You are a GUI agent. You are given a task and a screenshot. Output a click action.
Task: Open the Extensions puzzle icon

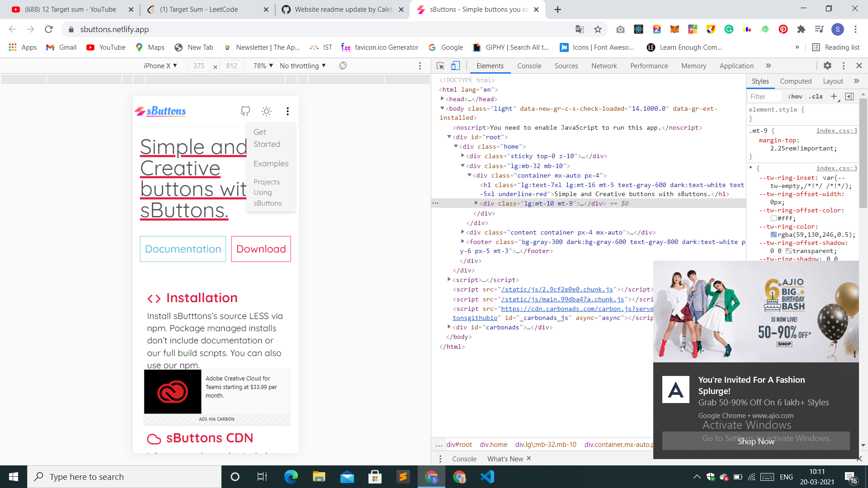801,29
